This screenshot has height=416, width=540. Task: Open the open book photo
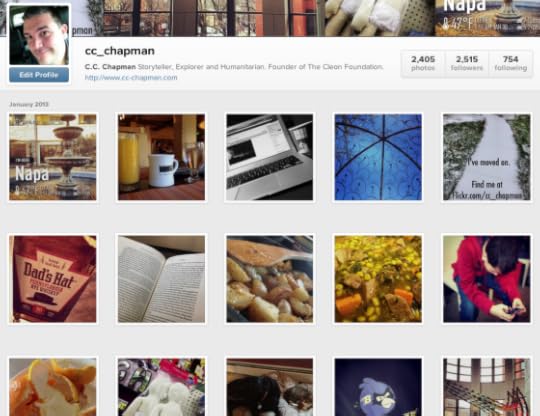tap(161, 279)
